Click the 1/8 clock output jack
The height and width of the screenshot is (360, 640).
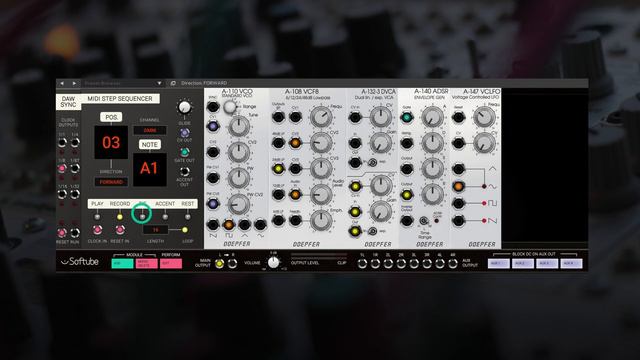(x=62, y=168)
